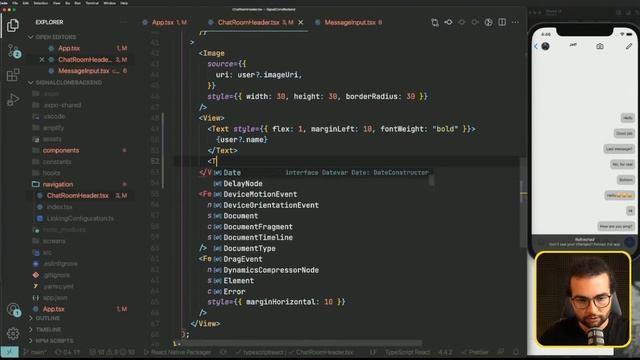Open the Accounts icon in the activity bar
Viewport: 640px width, 360px height.
13,310
